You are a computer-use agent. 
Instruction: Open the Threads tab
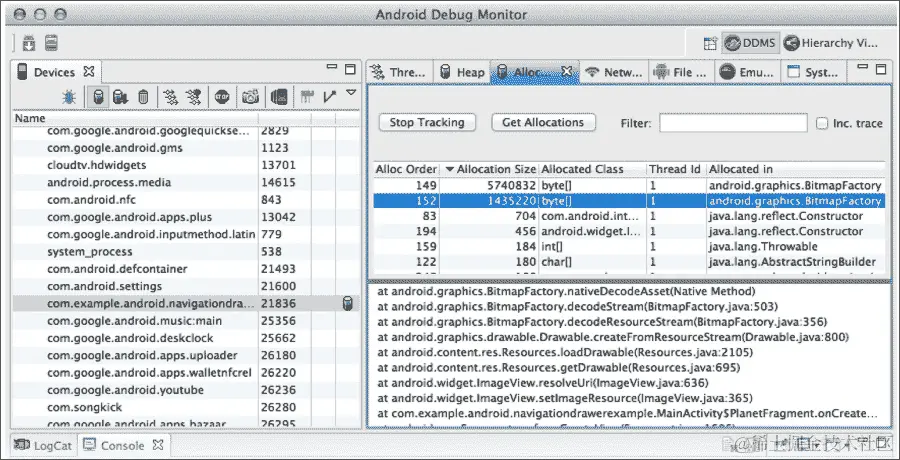tap(399, 72)
